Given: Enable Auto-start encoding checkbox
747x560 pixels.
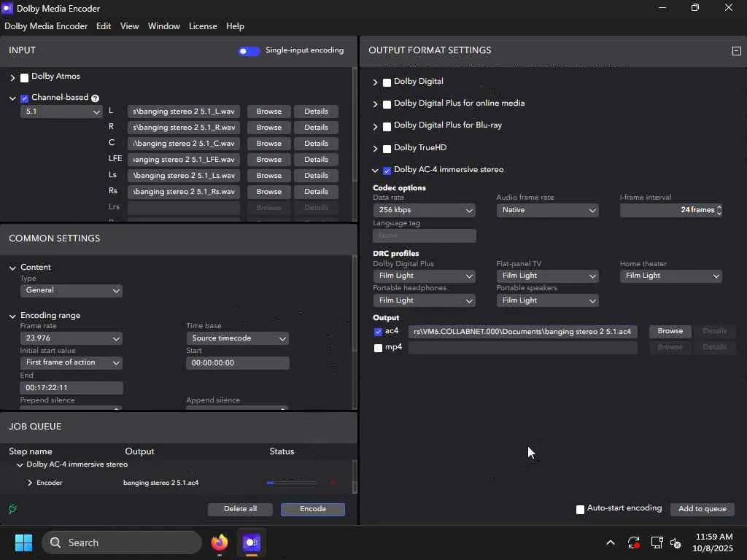Looking at the screenshot, I should pyautogui.click(x=580, y=510).
